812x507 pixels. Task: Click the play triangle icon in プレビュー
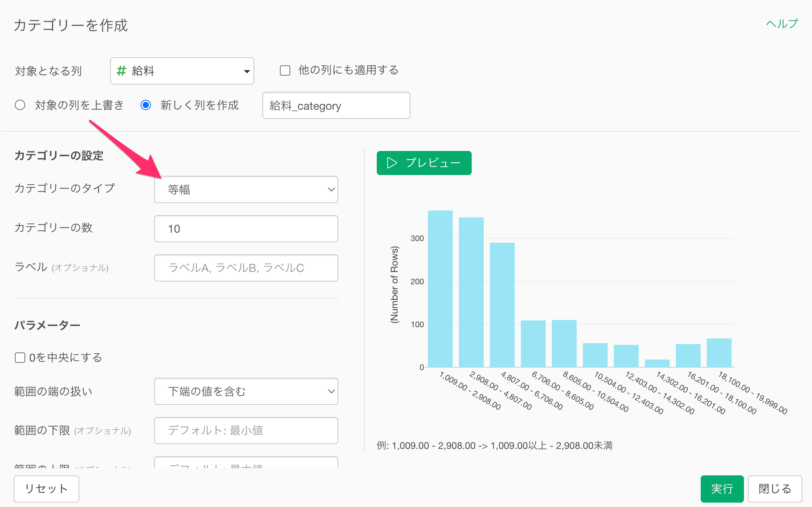392,163
